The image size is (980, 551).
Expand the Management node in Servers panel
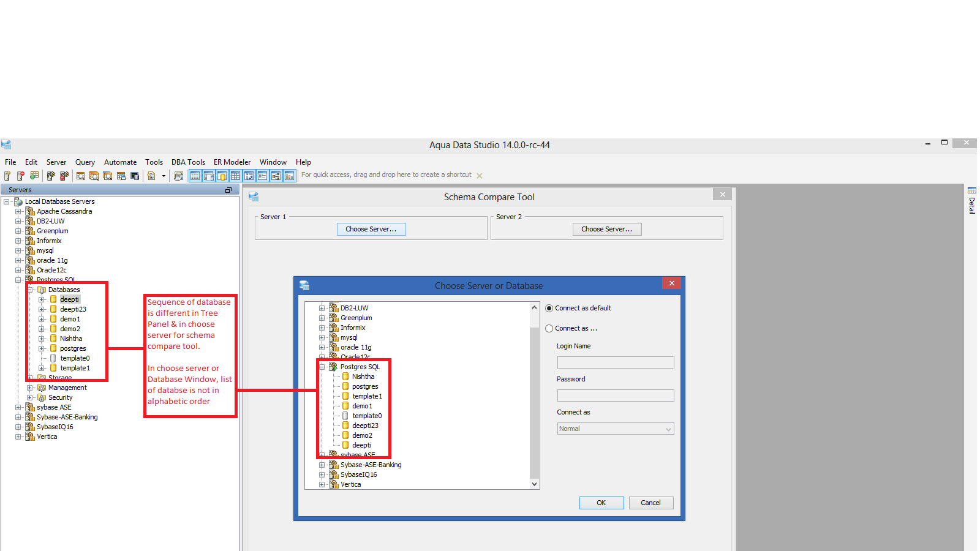[x=30, y=388]
